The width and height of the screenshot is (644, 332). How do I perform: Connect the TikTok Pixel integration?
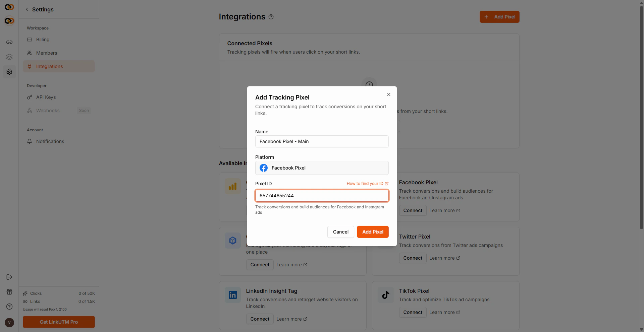(x=413, y=312)
